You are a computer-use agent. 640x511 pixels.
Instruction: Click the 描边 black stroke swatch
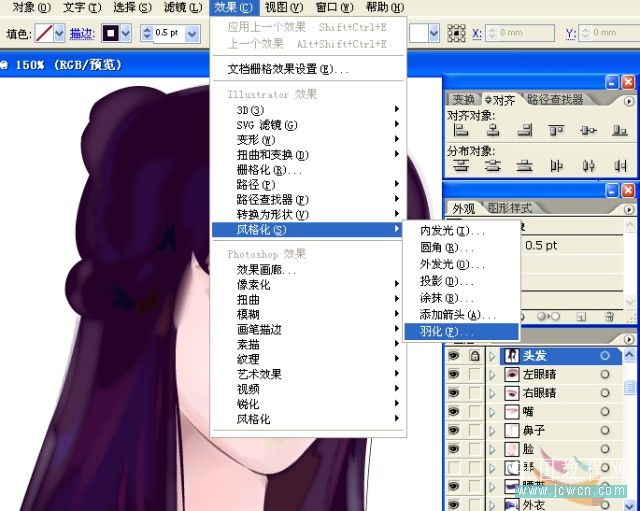click(110, 33)
